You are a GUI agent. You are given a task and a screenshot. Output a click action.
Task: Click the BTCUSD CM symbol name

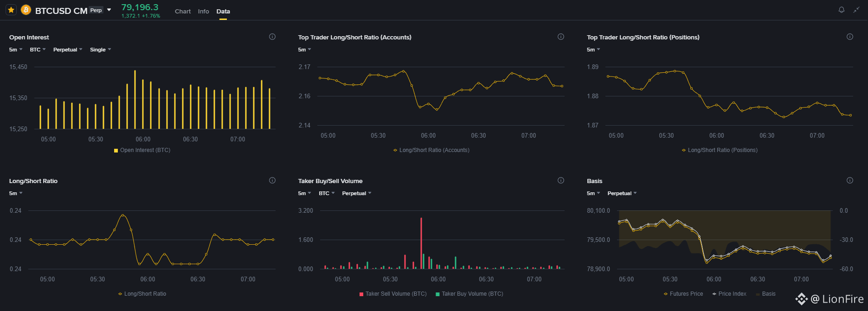pyautogui.click(x=61, y=11)
